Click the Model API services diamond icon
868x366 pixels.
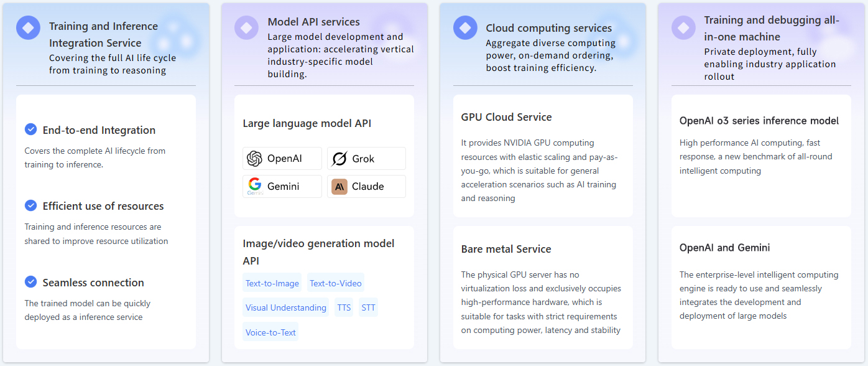(x=246, y=28)
